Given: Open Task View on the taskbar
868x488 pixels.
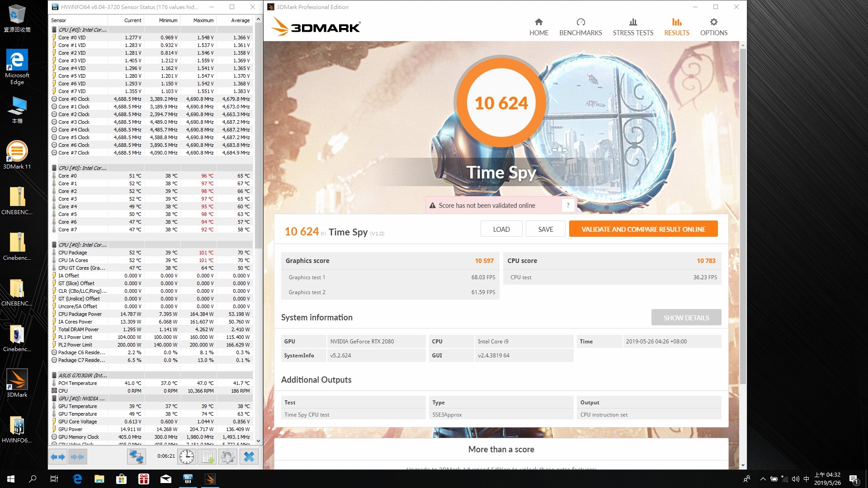Looking at the screenshot, I should tap(54, 479).
